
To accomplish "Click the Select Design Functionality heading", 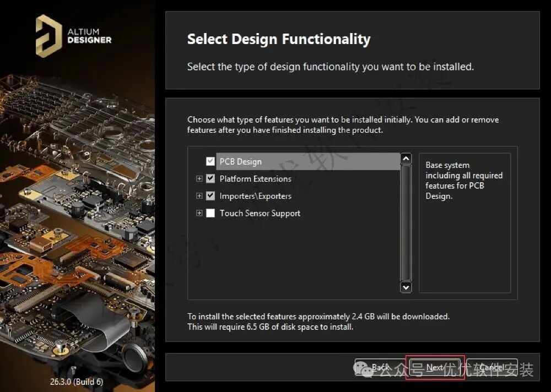I will tap(279, 39).
